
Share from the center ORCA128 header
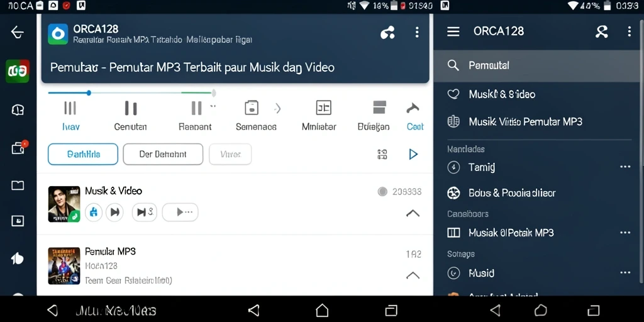pyautogui.click(x=387, y=33)
